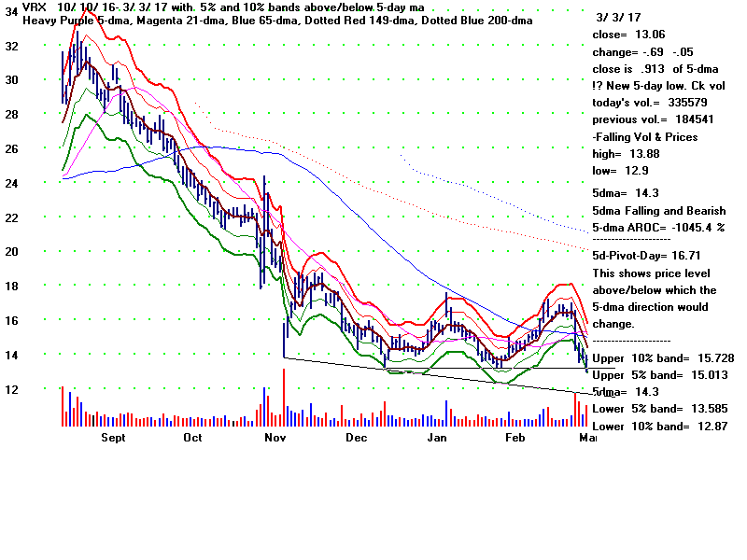This screenshot has height=560, width=747.
Task: Pick the Jan label on the time axis
Action: [437, 437]
